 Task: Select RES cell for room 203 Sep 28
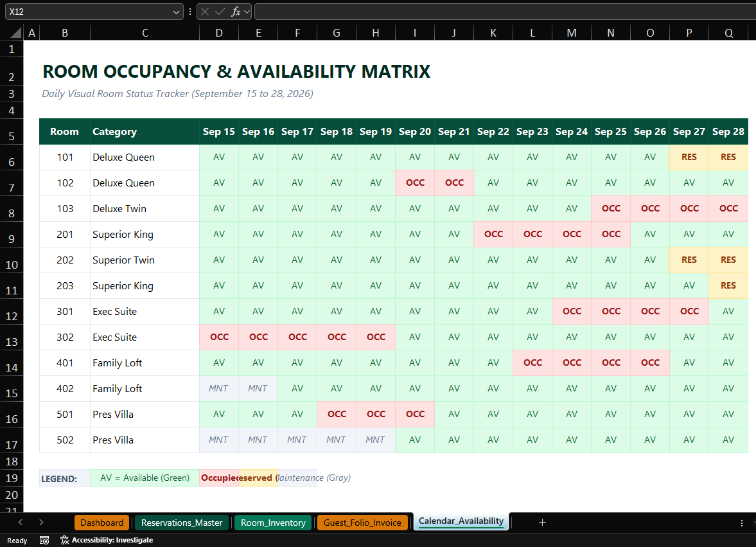click(728, 285)
